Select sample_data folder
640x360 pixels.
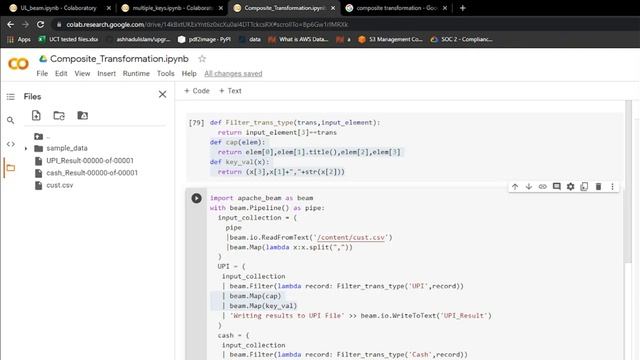[67, 148]
